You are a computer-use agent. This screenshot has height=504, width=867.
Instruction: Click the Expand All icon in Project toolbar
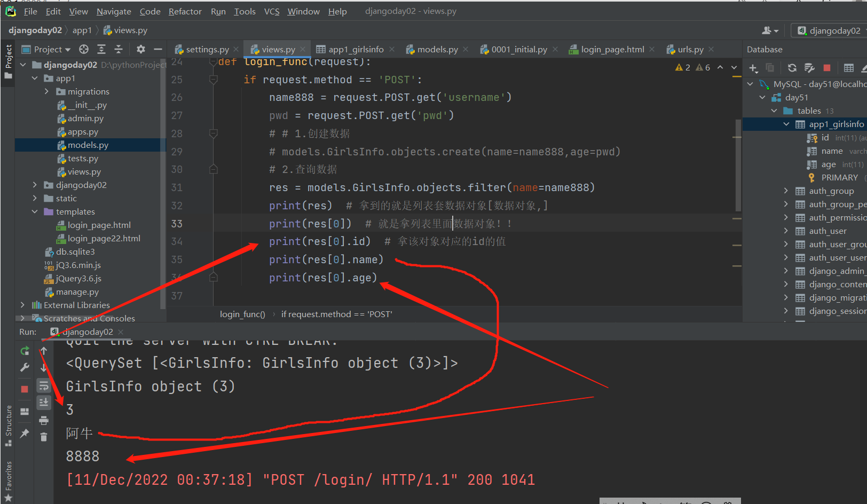[101, 49]
